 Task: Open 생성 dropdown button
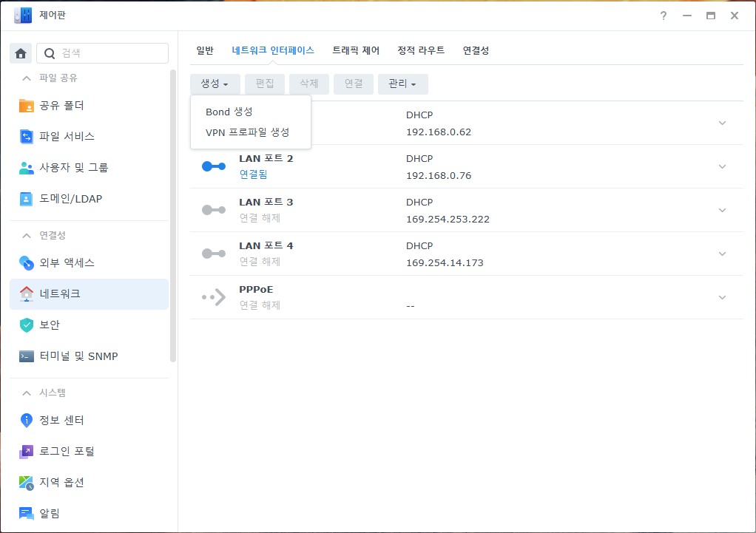tap(215, 84)
